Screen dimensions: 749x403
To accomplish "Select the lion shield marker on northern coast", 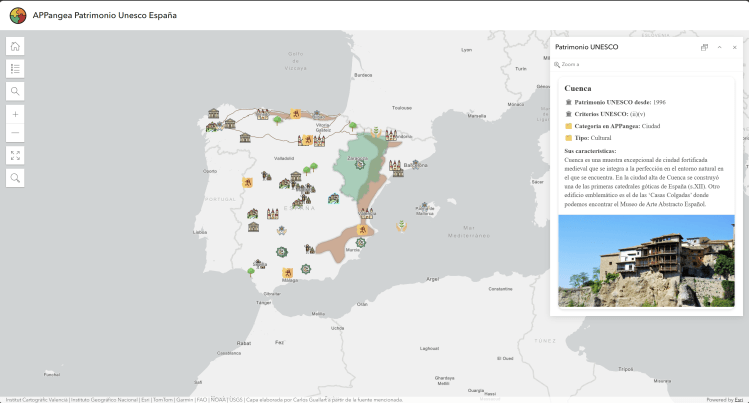I will (x=296, y=114).
